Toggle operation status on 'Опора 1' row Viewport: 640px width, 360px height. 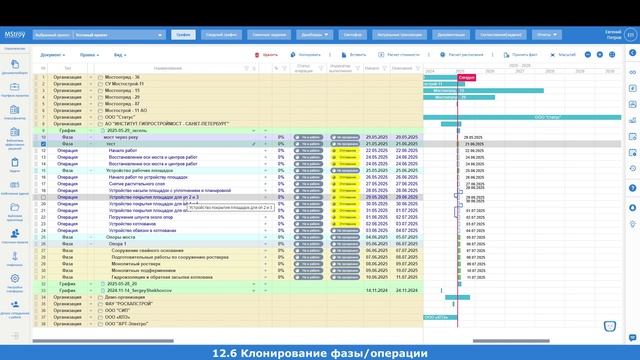pyautogui.click(x=308, y=244)
